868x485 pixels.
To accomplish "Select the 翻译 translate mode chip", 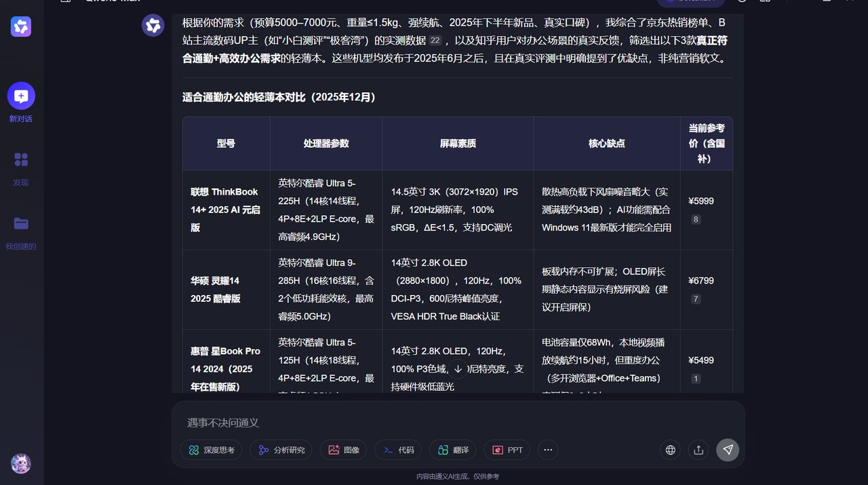I will (x=452, y=450).
